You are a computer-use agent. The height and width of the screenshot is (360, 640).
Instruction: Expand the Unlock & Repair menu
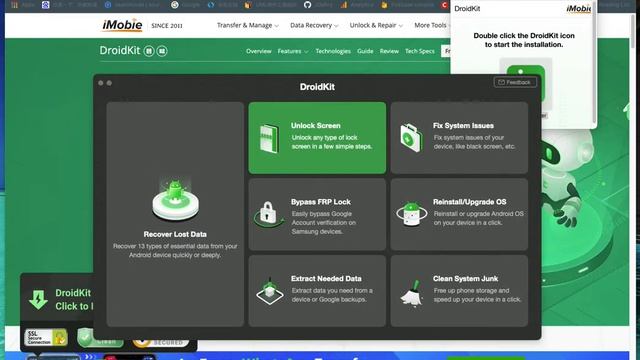(376, 25)
